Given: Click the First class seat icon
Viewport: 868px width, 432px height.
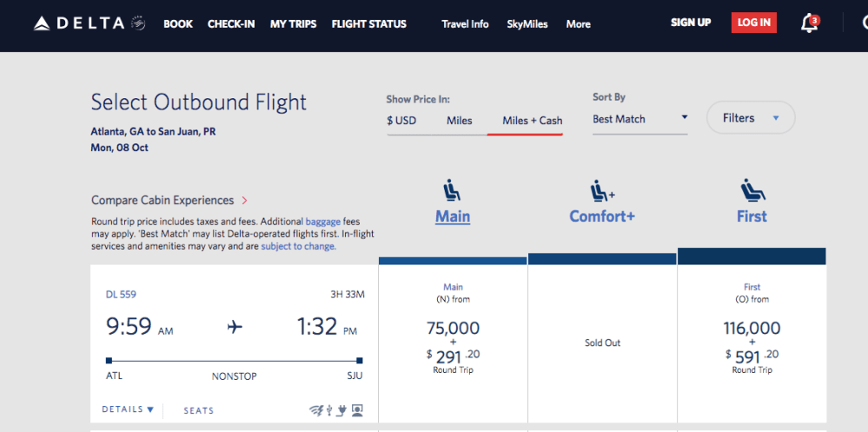Looking at the screenshot, I should (x=752, y=189).
